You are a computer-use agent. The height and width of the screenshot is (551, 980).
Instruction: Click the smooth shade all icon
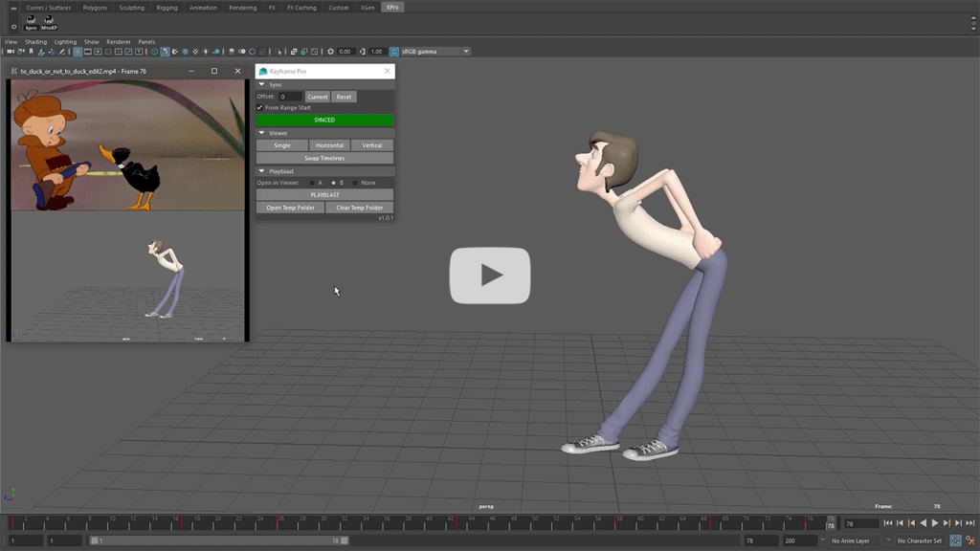pyautogui.click(x=166, y=51)
